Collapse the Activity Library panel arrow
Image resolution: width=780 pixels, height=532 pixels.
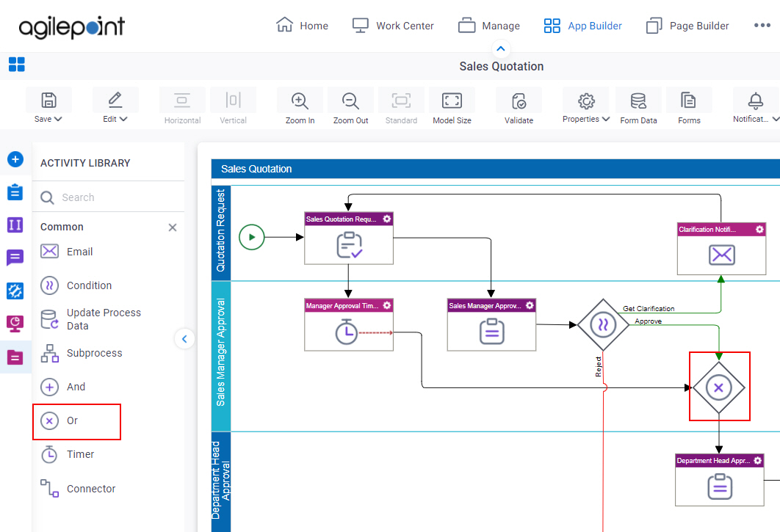184,339
